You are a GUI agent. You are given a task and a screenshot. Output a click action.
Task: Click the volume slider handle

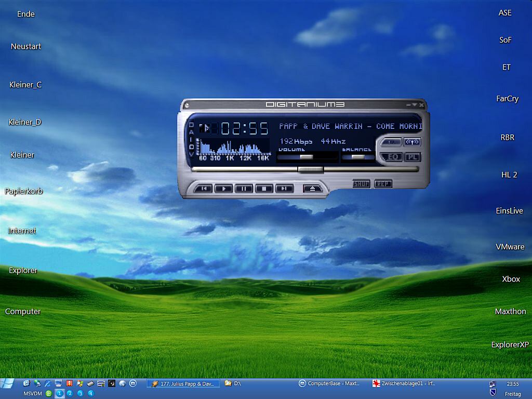pyautogui.click(x=307, y=157)
